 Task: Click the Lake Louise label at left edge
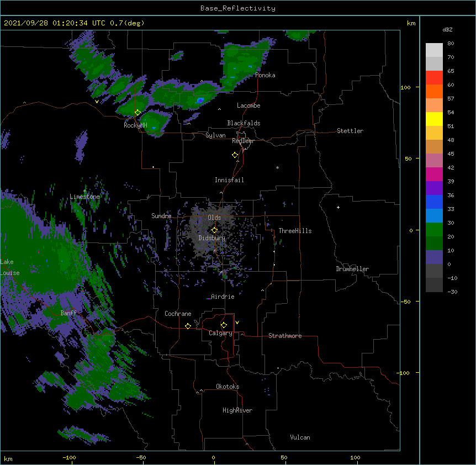click(x=10, y=267)
